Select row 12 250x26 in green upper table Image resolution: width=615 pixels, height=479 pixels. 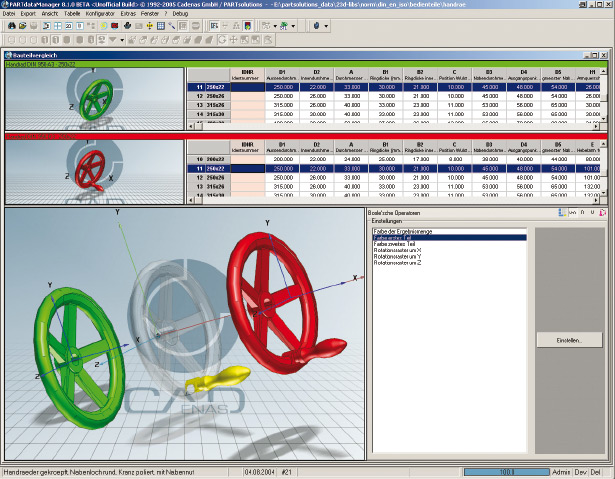(393, 96)
